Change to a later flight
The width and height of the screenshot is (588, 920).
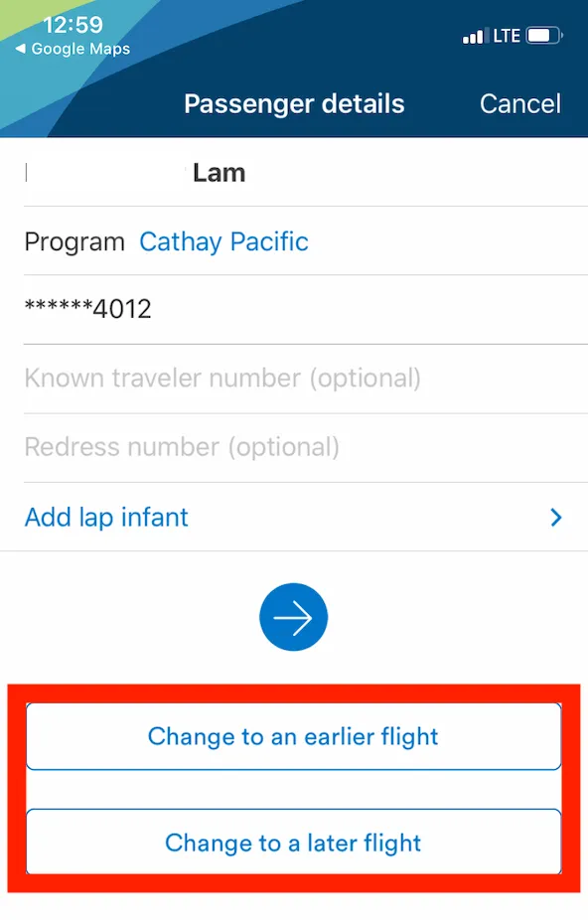pyautogui.click(x=293, y=843)
